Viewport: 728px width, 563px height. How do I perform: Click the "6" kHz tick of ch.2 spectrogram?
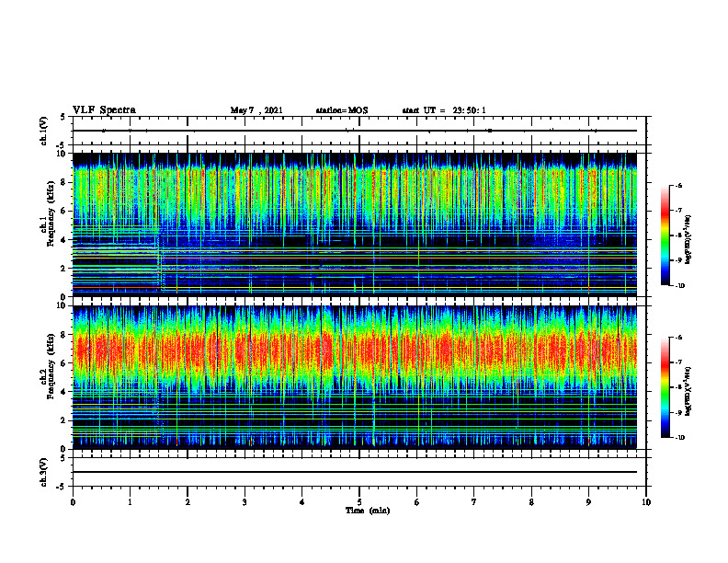click(x=64, y=363)
